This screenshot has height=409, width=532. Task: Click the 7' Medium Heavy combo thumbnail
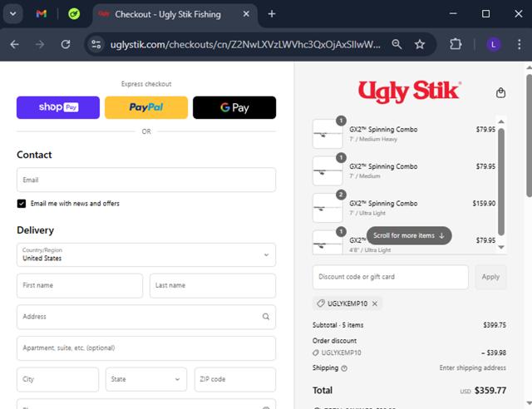pyautogui.click(x=328, y=134)
